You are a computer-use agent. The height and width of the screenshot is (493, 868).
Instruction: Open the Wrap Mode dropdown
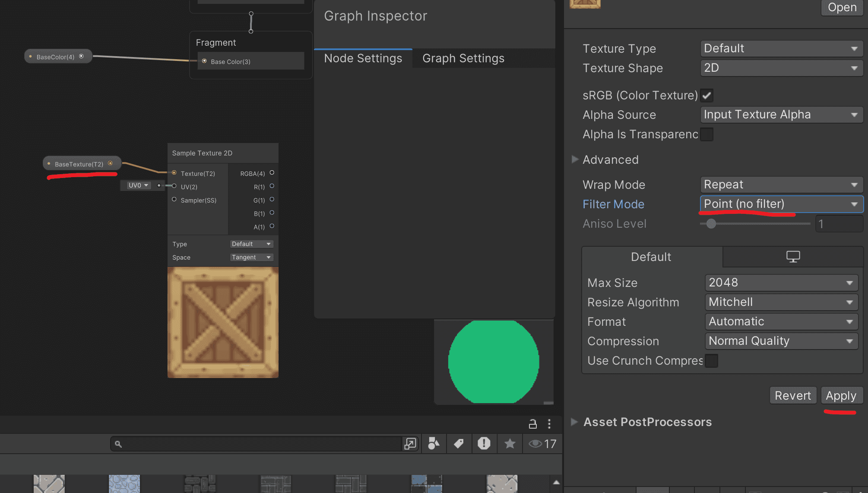(x=782, y=184)
